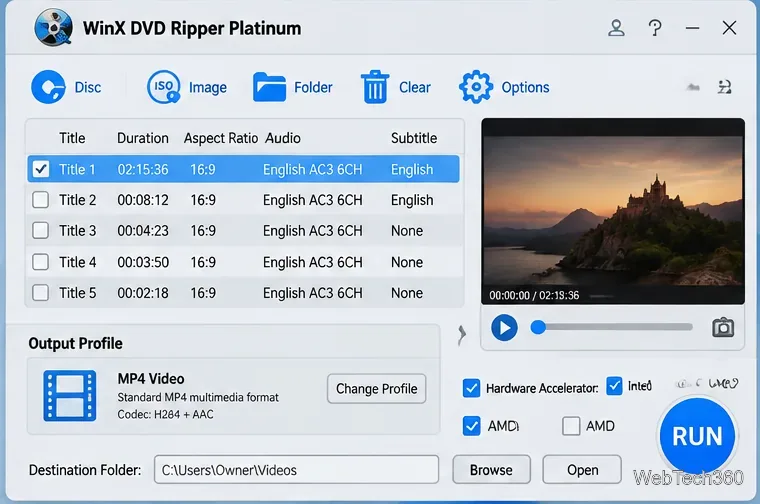Viewport: 760px width, 504px height.
Task: Click Title 3 None subtitle cell
Action: (x=407, y=230)
